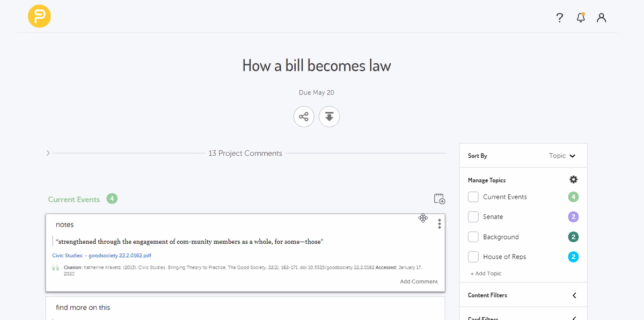The height and width of the screenshot is (320, 644).
Task: Open the Civic Studies goodsociety PDF link
Action: pos(101,256)
